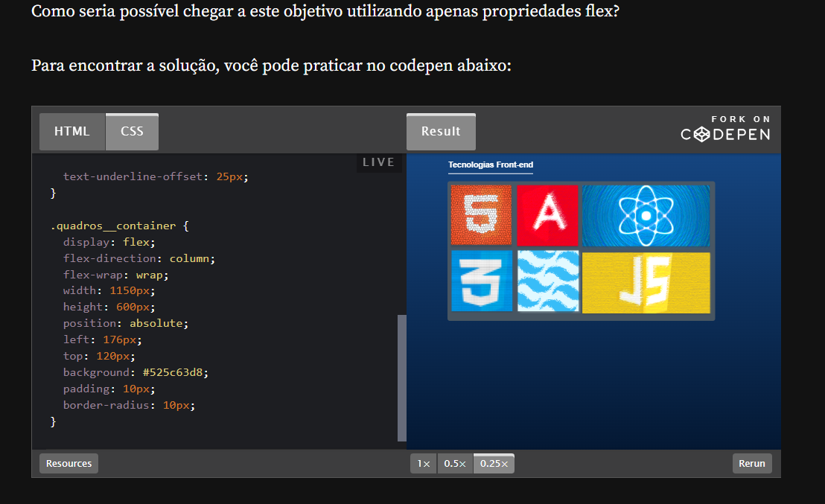Click the flex-wrap: wrap line

tap(115, 275)
